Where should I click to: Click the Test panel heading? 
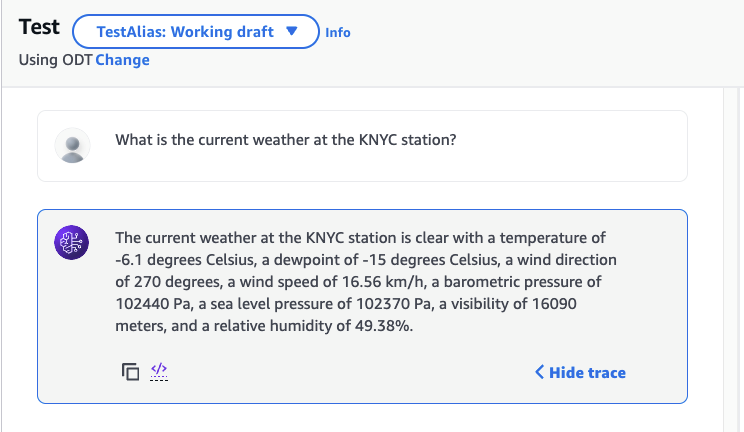39,28
